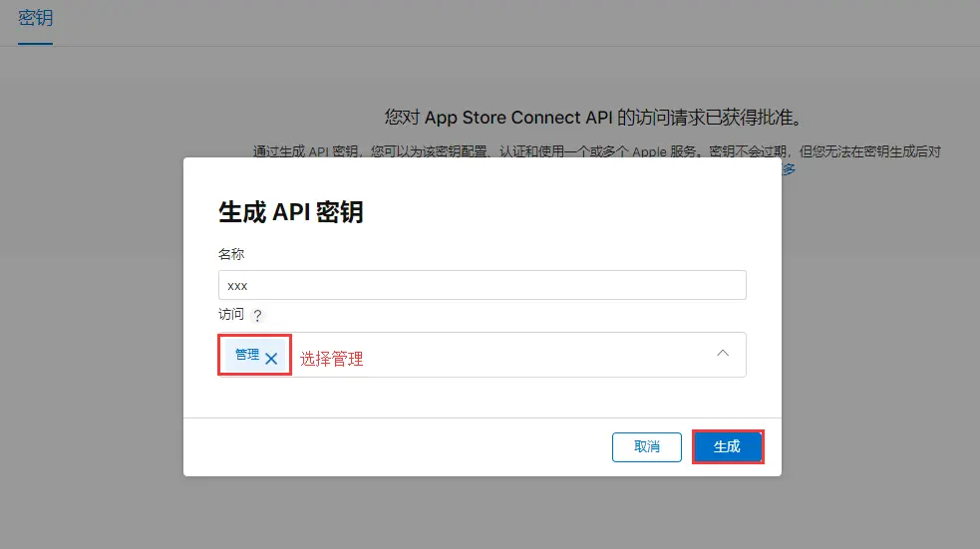Open the help icon next to 访问
Screen dimensions: 980x549
click(x=257, y=316)
